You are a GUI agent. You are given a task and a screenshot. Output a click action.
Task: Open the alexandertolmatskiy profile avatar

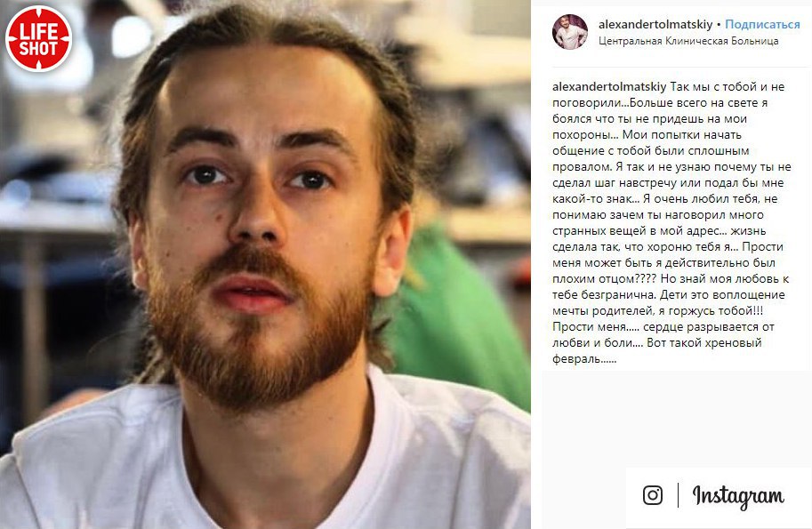[569, 32]
